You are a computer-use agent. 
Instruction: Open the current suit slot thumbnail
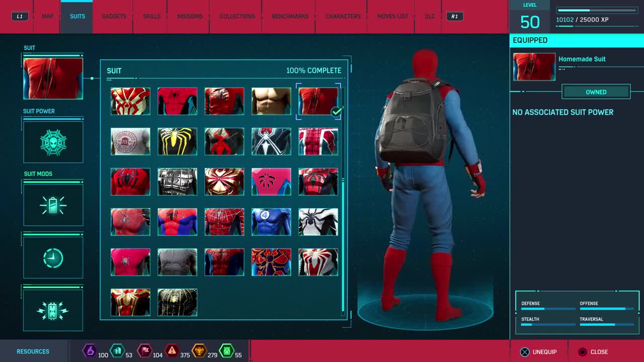tap(53, 78)
